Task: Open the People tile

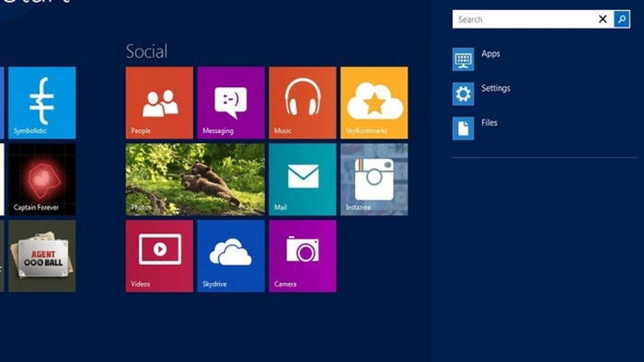Action: coord(159,102)
